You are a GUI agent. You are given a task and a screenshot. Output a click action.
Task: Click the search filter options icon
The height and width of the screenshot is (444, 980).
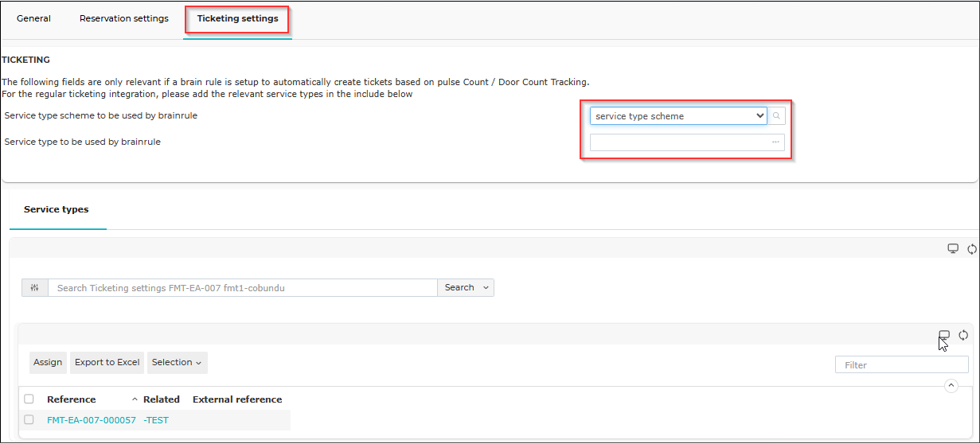[34, 288]
